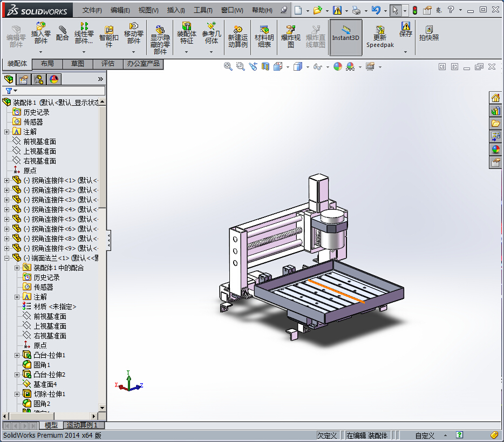The height and width of the screenshot is (442, 504).
Task: Open 工具(T) menu
Action: 203,10
